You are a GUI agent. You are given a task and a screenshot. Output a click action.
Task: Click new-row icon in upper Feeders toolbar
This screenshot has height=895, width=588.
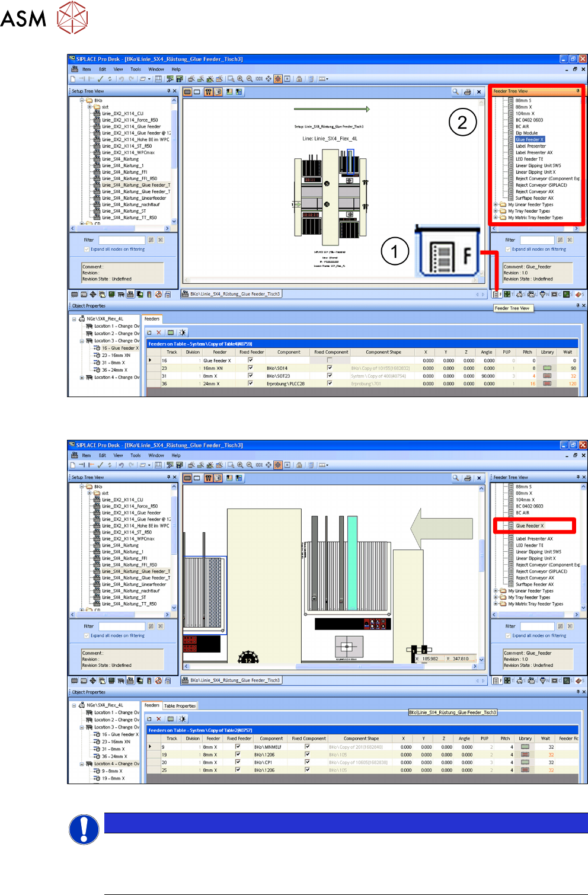[149, 333]
